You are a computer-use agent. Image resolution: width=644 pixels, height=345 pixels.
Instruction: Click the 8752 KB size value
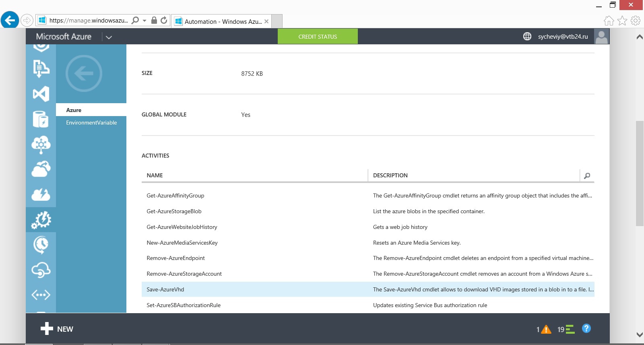[252, 74]
